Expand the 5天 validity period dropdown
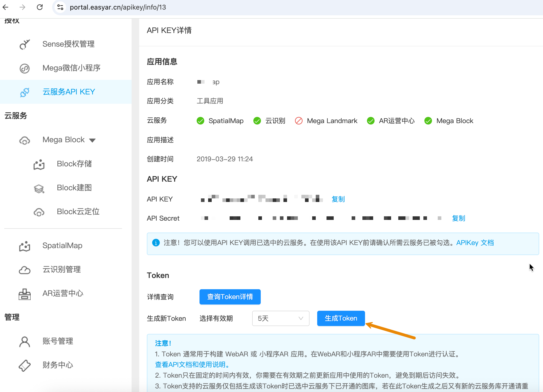 point(280,318)
